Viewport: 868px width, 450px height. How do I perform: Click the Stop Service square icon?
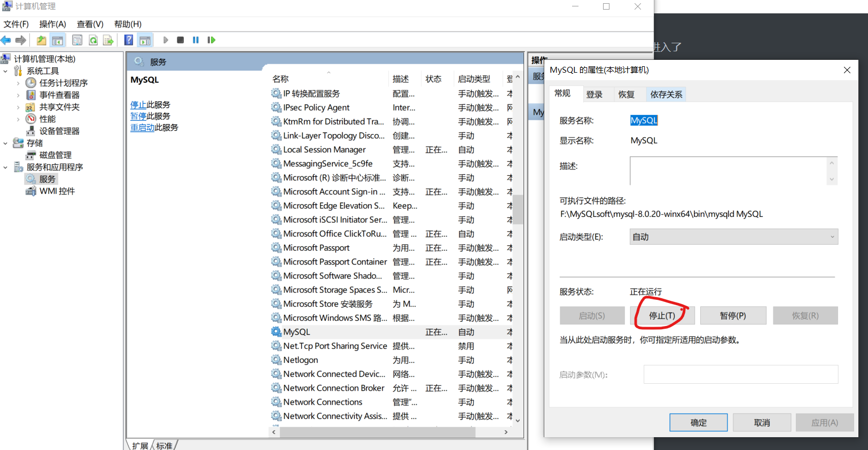click(x=181, y=40)
